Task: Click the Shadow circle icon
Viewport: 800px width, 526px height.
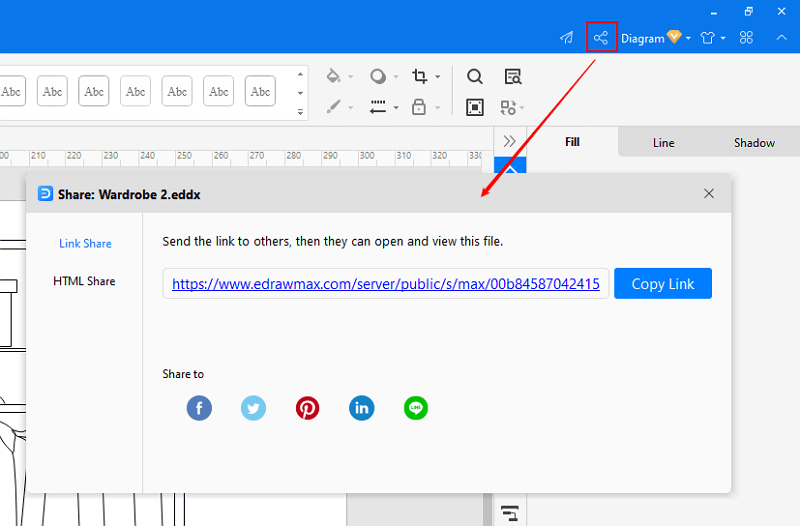Action: pyautogui.click(x=378, y=77)
